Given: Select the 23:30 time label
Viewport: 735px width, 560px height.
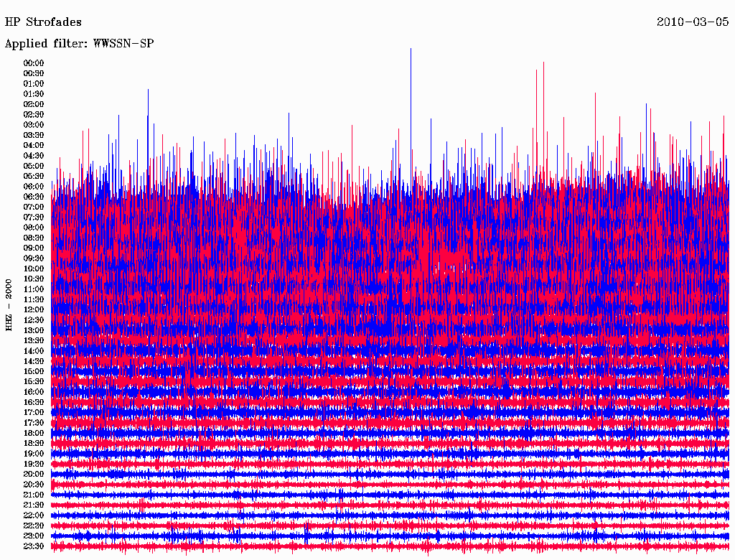Looking at the screenshot, I should tap(34, 546).
